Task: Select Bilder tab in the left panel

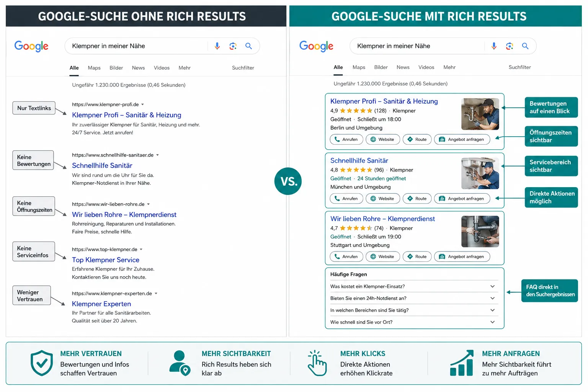Action: 116,68
